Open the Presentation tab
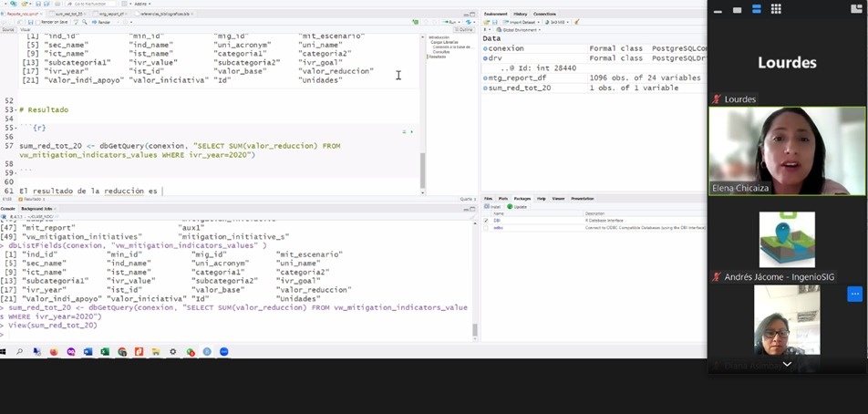 (583, 198)
